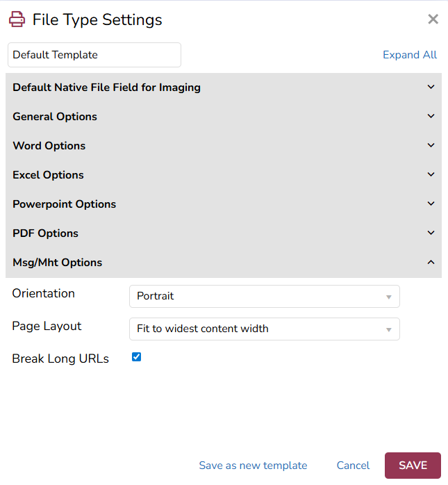
Task: Open the Page Layout dropdown
Action: (x=265, y=329)
